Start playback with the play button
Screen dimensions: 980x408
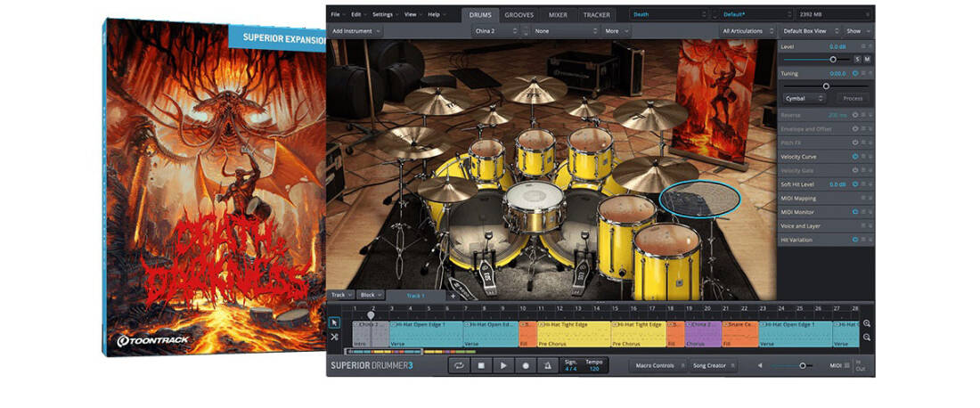click(x=502, y=365)
